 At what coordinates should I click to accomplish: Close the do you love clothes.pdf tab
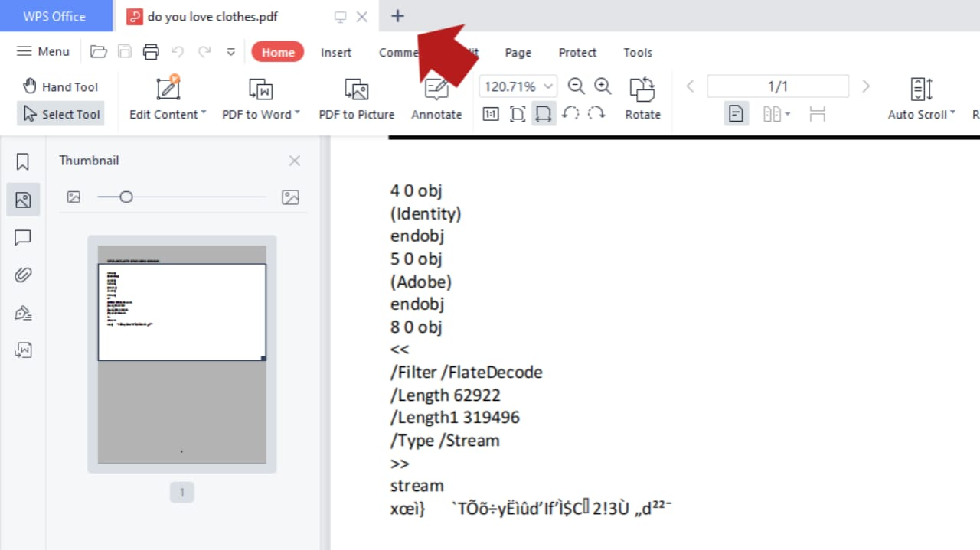pos(362,16)
